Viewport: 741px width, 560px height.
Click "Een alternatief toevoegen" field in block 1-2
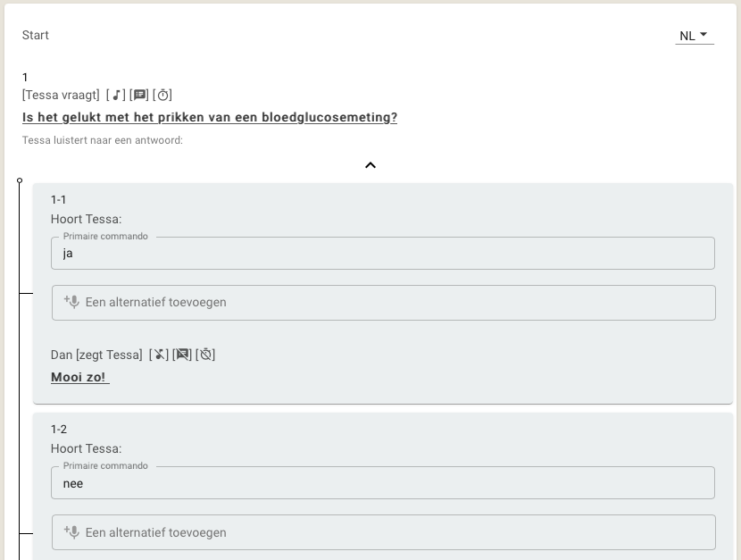[384, 532]
